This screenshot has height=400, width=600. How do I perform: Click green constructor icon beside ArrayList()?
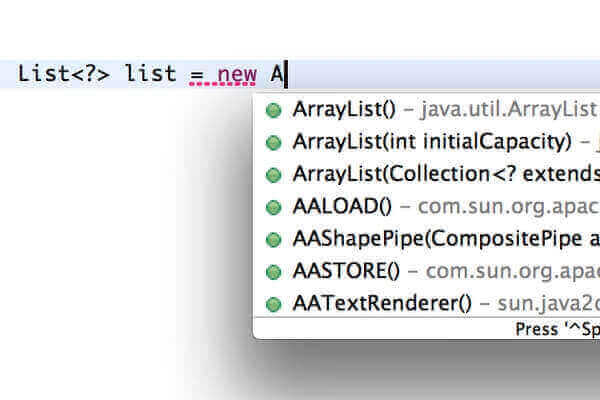click(273, 110)
